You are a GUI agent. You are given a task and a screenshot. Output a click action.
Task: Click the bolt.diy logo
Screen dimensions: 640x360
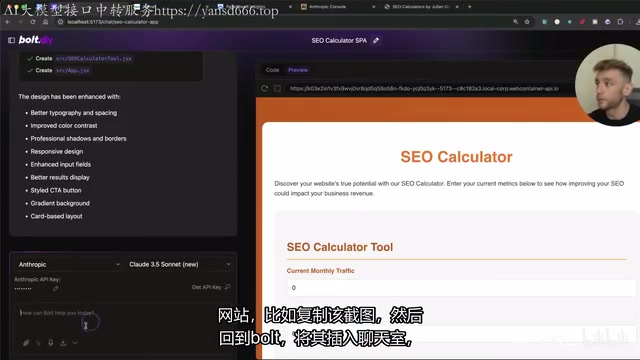tap(36, 40)
